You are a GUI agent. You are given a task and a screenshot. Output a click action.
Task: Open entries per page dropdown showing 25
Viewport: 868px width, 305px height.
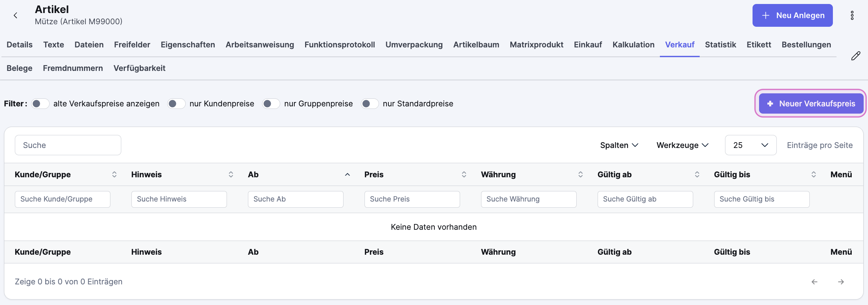point(750,145)
